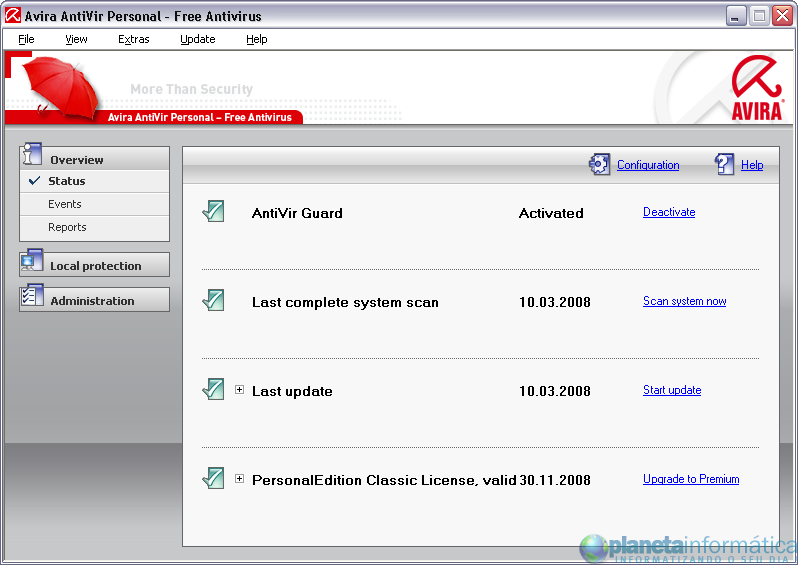798x565 pixels.
Task: Open the Local protection section
Action: click(x=95, y=265)
